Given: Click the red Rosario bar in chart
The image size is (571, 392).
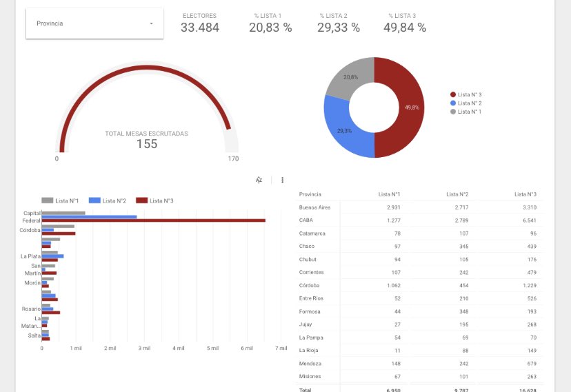Looking at the screenshot, I should click(x=51, y=312).
